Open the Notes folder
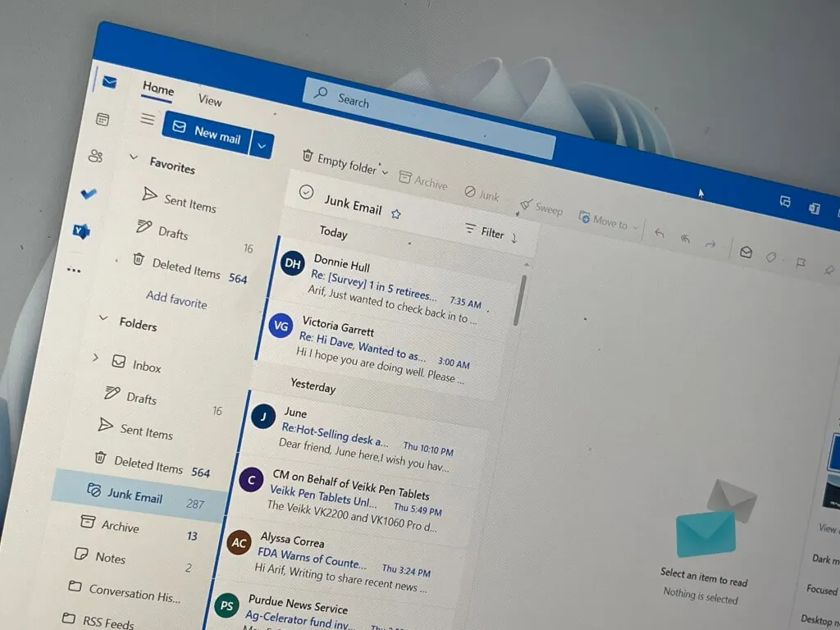This screenshot has width=840, height=630. [99, 555]
